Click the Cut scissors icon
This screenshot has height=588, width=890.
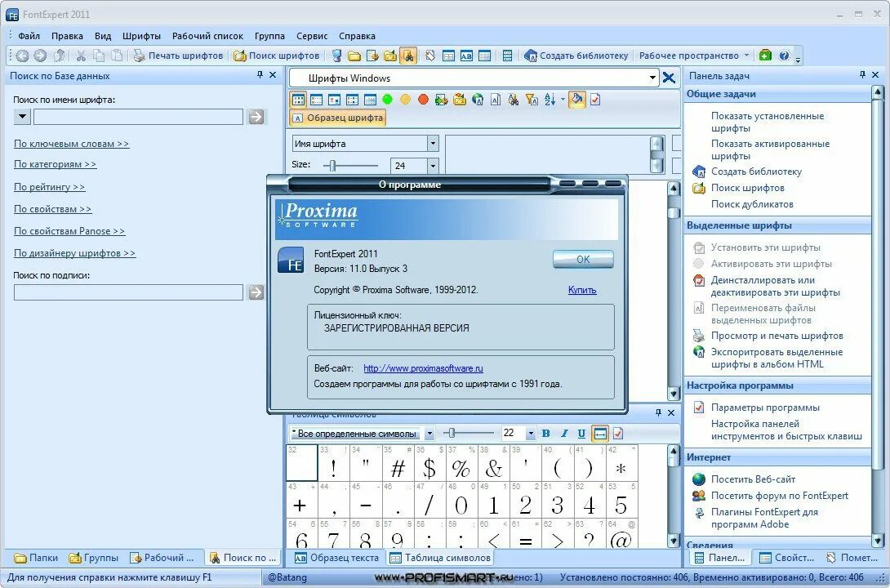[81, 56]
